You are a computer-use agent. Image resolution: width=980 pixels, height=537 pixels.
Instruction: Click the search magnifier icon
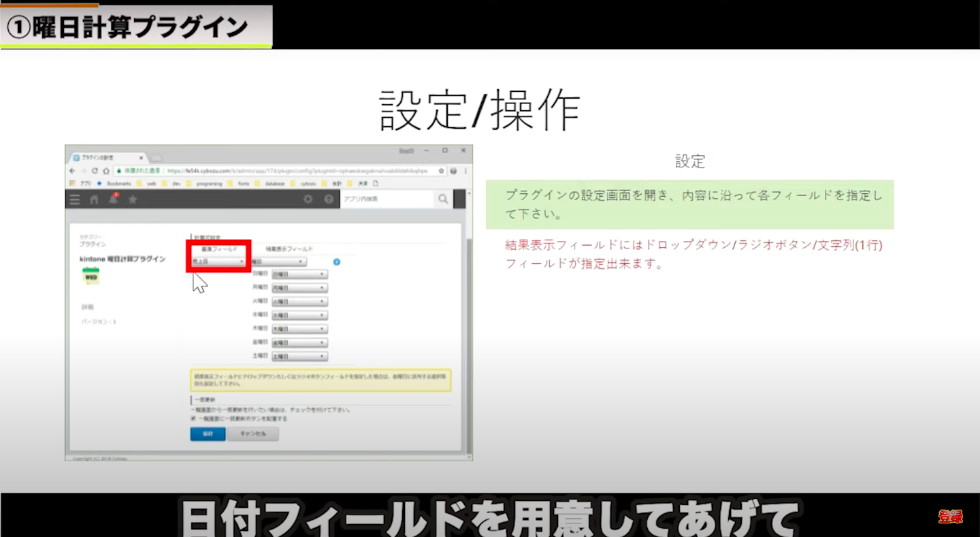click(443, 199)
